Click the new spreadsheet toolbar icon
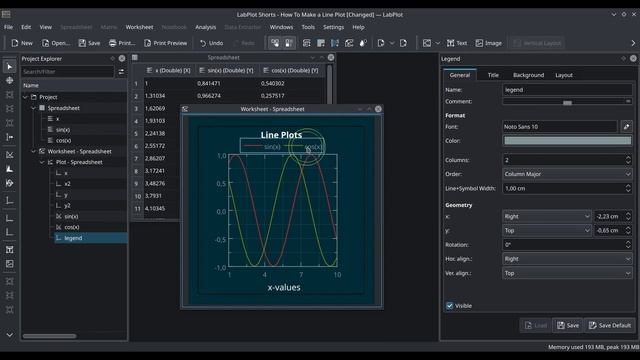This screenshot has height=360, width=640. tap(321, 43)
